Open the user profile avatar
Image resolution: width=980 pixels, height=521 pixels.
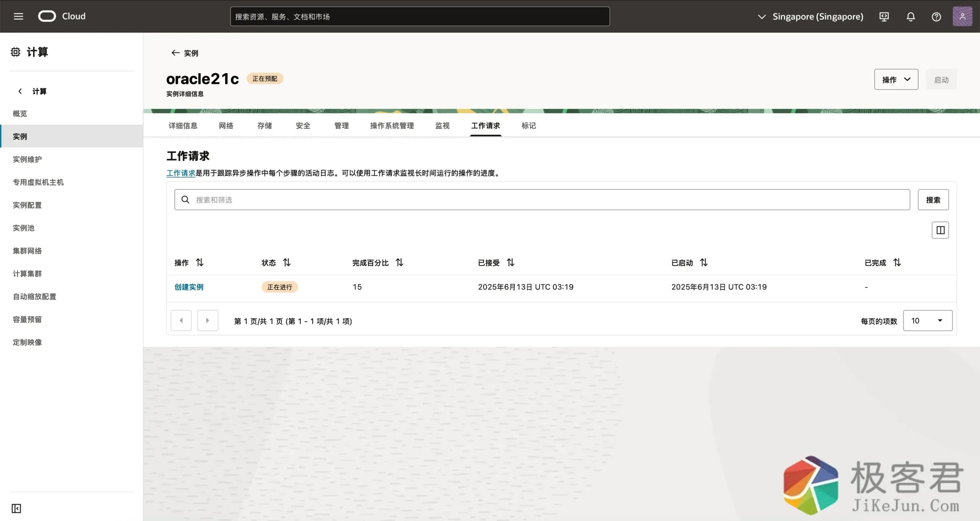(x=962, y=16)
